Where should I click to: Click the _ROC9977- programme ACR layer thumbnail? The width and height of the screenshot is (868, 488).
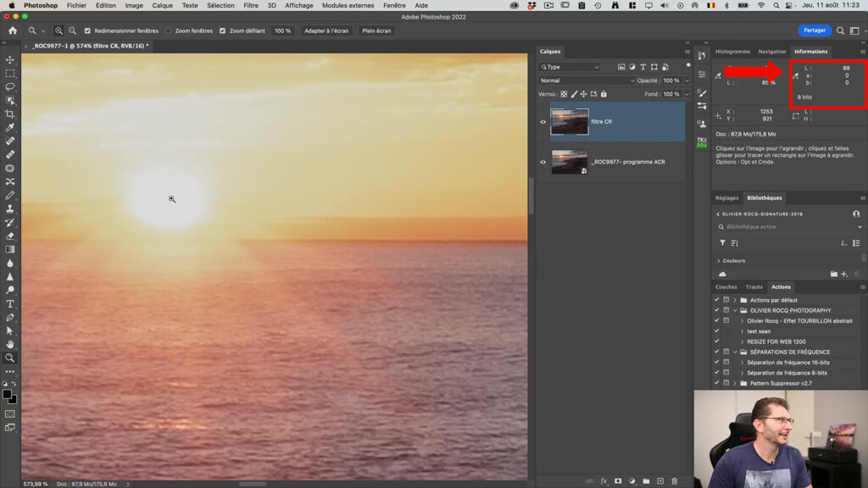click(x=568, y=161)
